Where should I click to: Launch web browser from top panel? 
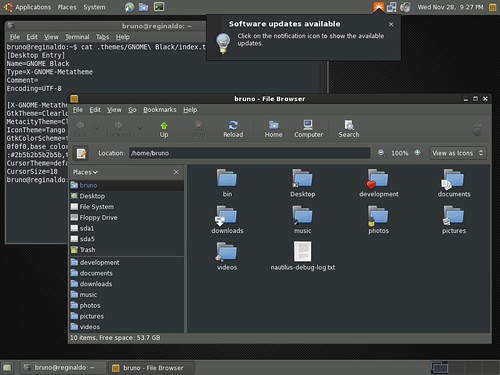pyautogui.click(x=129, y=7)
